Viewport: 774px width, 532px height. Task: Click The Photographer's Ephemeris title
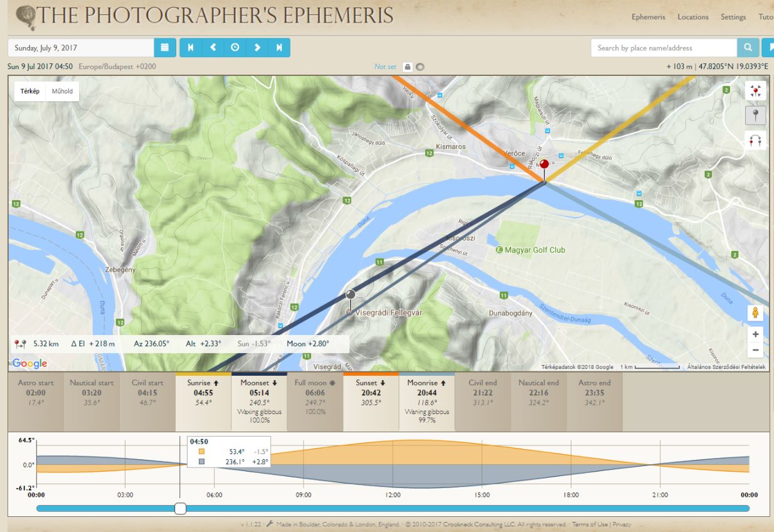[216, 16]
